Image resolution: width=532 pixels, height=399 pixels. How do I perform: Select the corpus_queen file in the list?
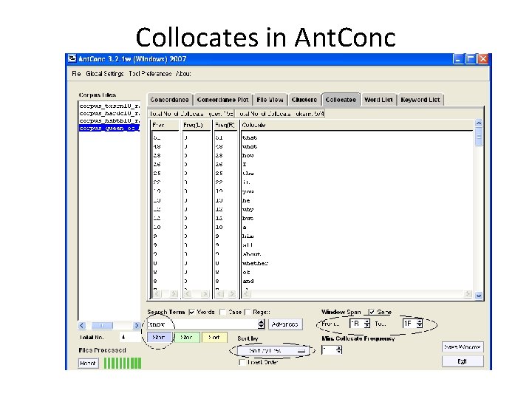[x=109, y=129]
